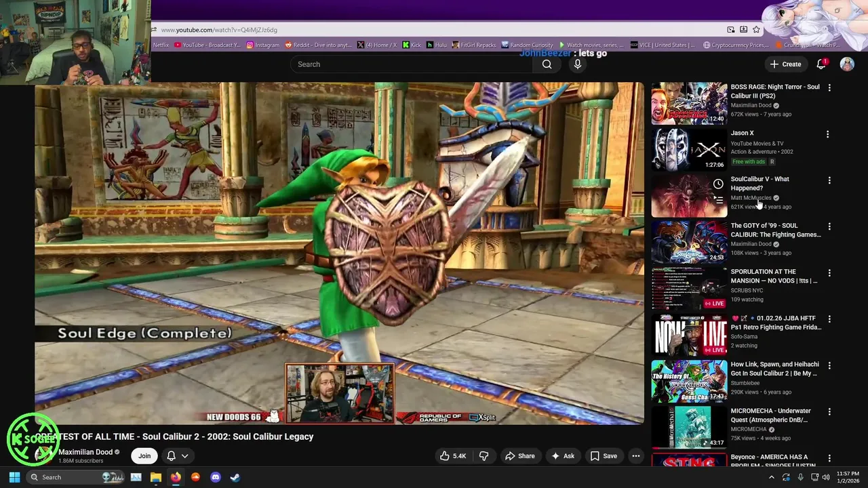Open title link BOSS RAGE: Night Terror

click(x=775, y=91)
